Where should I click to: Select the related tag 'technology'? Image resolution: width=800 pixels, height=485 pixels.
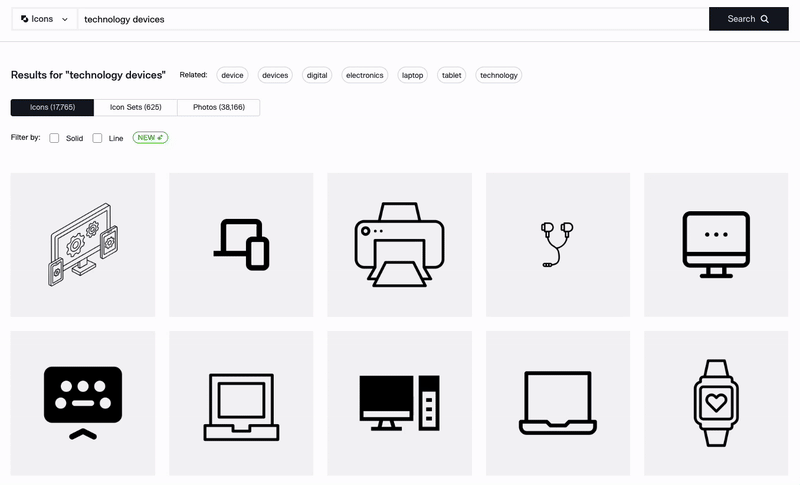498,75
